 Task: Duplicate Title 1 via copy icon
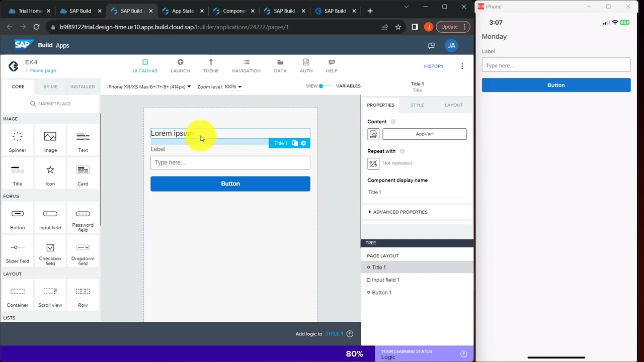[295, 143]
